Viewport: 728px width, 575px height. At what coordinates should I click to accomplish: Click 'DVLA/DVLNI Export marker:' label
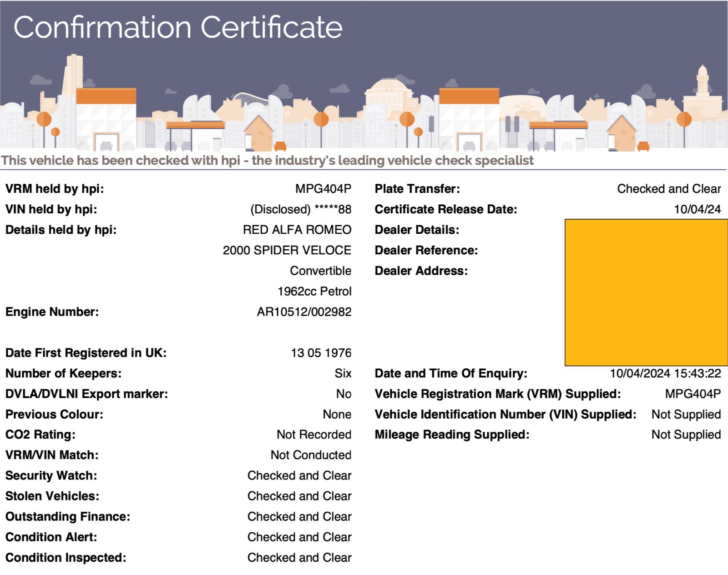pyautogui.click(x=86, y=394)
